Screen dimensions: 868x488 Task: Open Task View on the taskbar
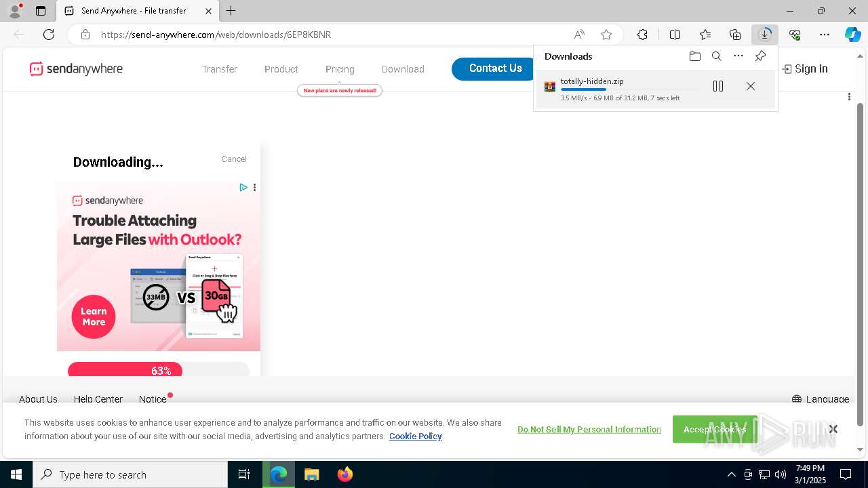tap(244, 474)
